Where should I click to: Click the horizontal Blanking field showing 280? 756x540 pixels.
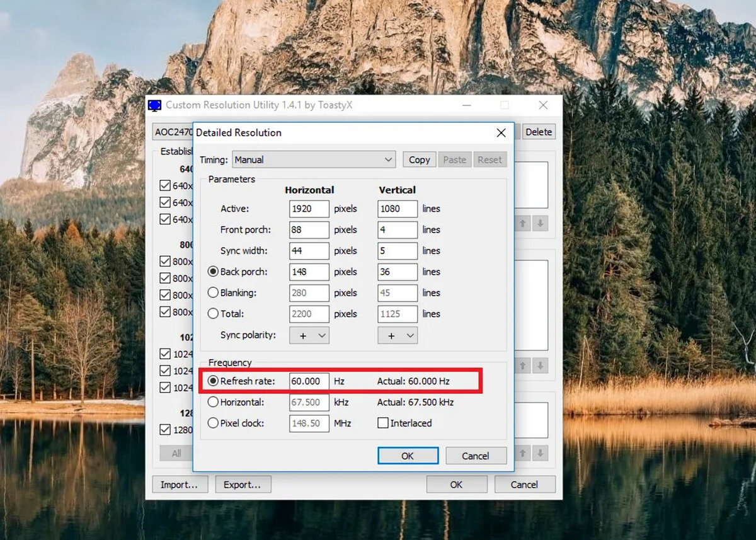[x=309, y=292]
